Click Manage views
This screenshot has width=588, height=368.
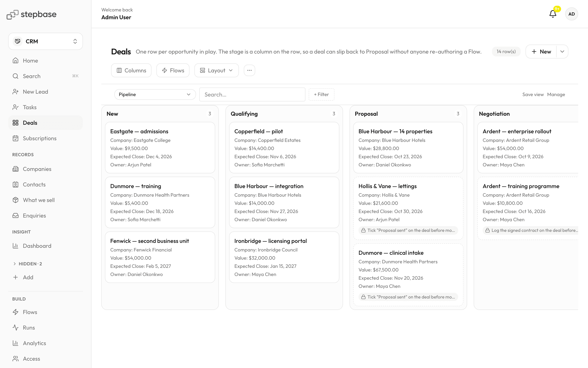(x=556, y=94)
